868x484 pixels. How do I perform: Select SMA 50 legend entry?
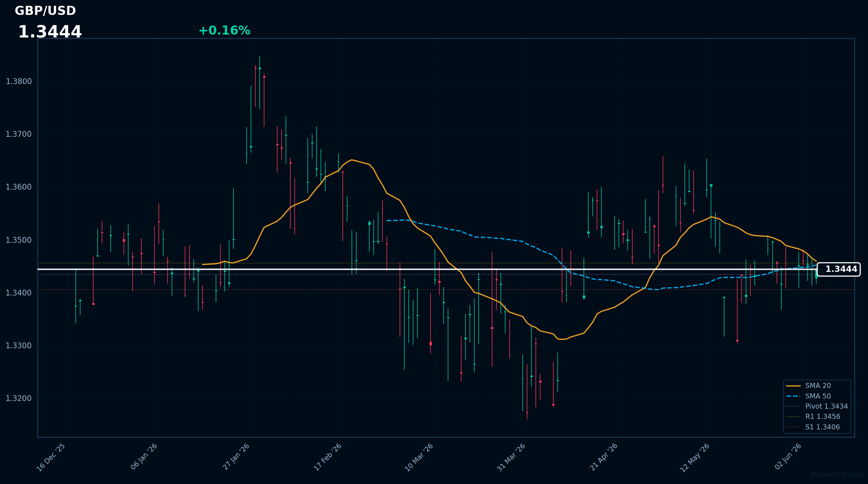818,396
